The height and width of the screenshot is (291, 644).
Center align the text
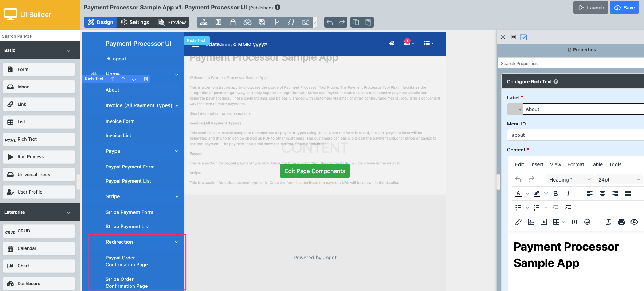(x=602, y=194)
